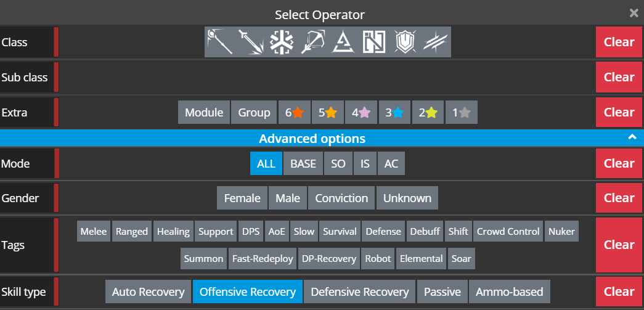
Task: Switch mode to AC
Action: pyautogui.click(x=391, y=163)
